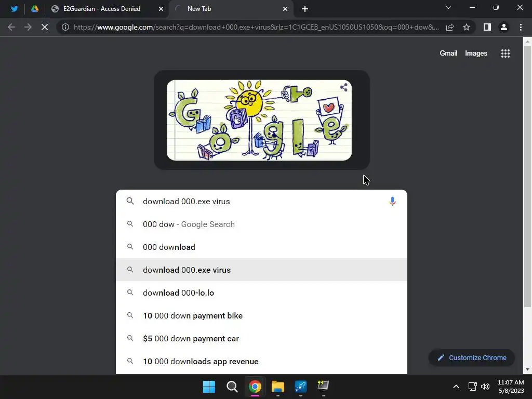Open Chrome's three-dot menu

click(x=521, y=27)
